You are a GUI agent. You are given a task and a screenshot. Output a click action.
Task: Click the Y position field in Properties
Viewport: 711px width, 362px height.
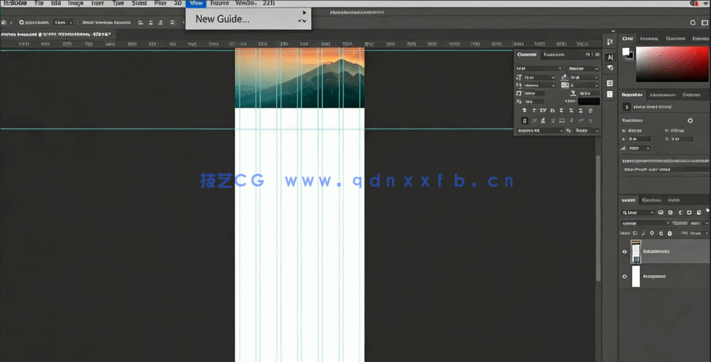[682, 139]
